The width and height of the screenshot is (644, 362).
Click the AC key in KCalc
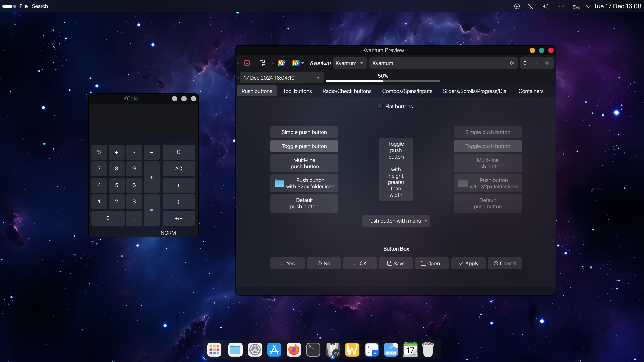[179, 169]
